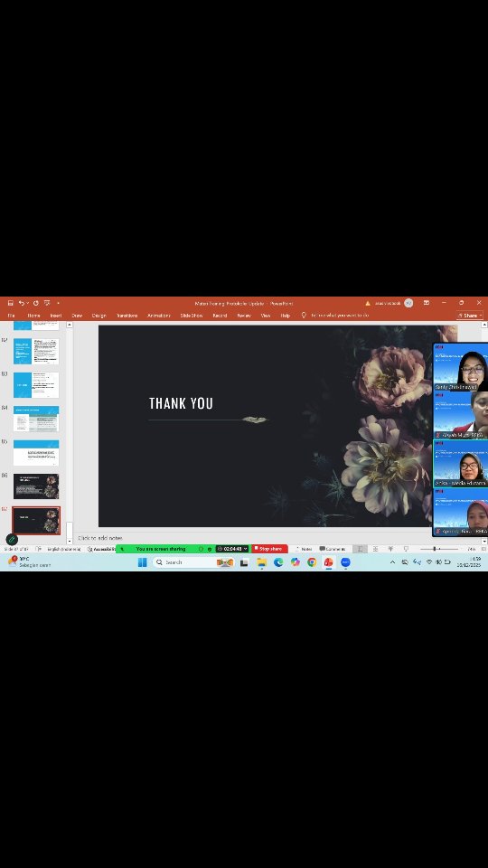Click the slide panel scroll up arrow
Screen dimensions: 488x868
click(70, 325)
